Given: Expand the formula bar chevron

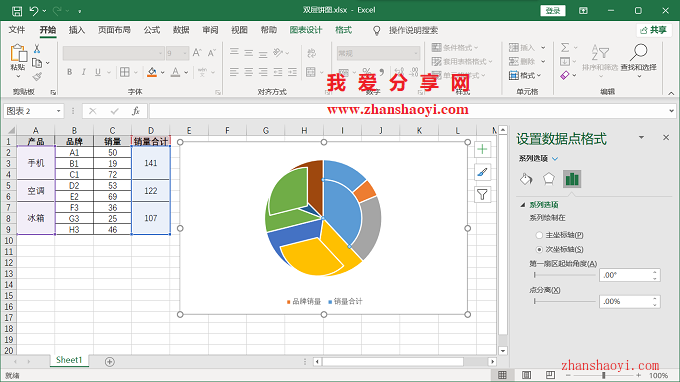Looking at the screenshot, I should (671, 111).
